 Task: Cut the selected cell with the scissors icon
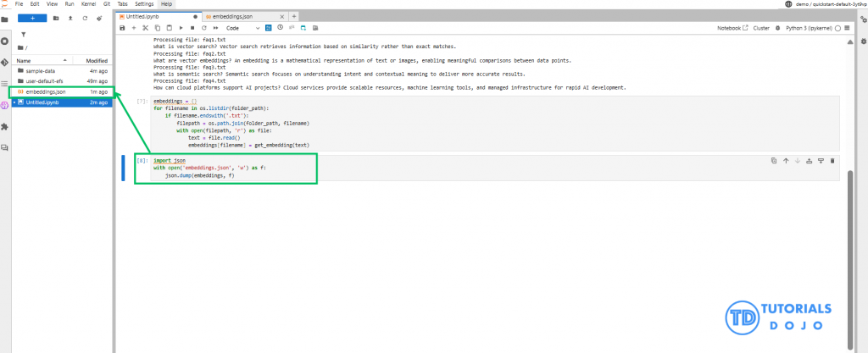pos(146,28)
